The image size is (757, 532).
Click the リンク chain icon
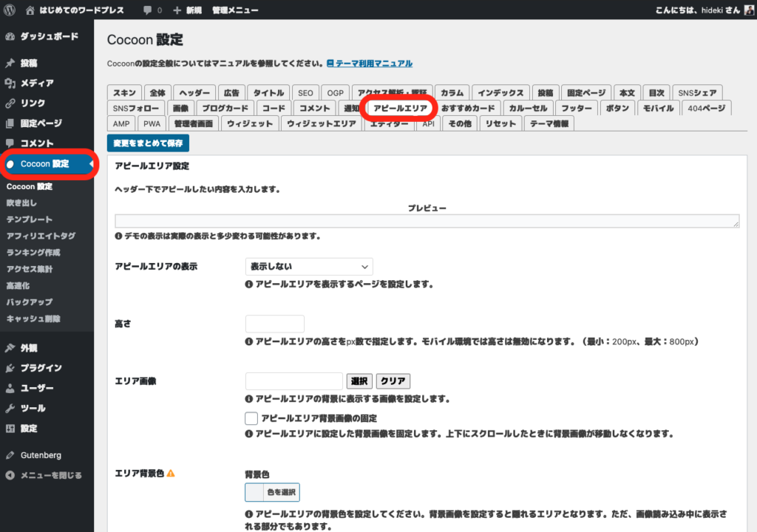click(10, 103)
